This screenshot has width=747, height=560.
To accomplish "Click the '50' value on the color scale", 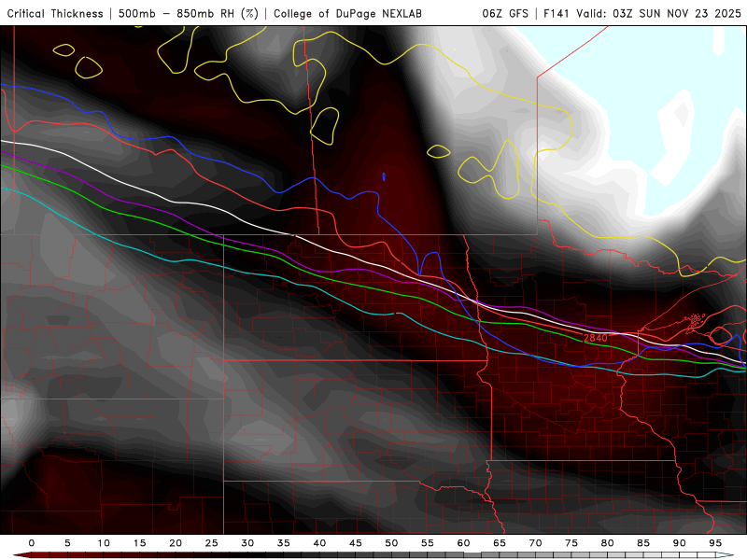I will (x=391, y=543).
